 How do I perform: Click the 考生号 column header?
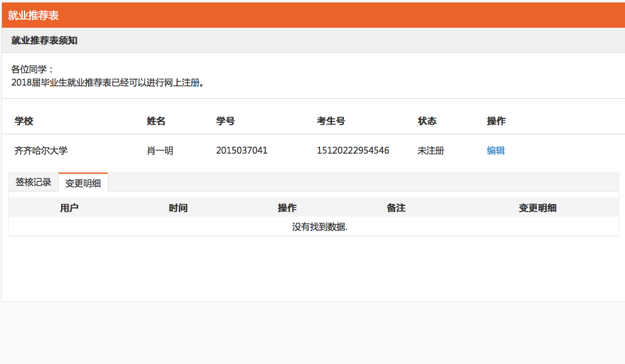point(331,121)
